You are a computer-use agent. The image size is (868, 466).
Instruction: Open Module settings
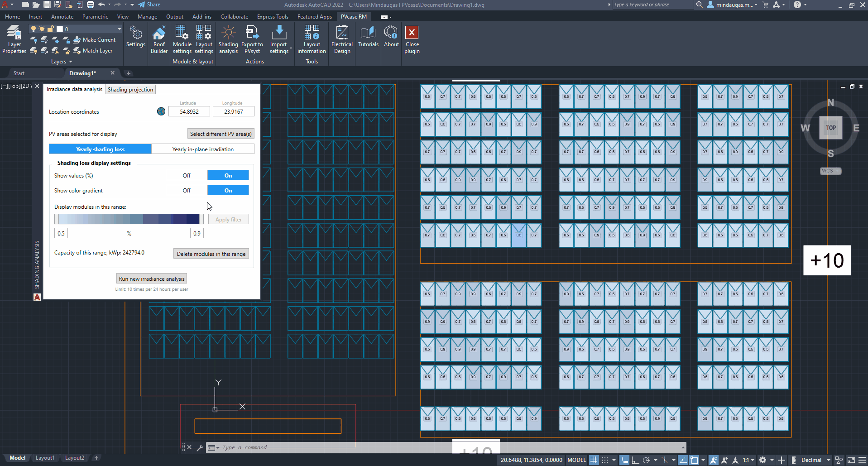[x=182, y=40]
